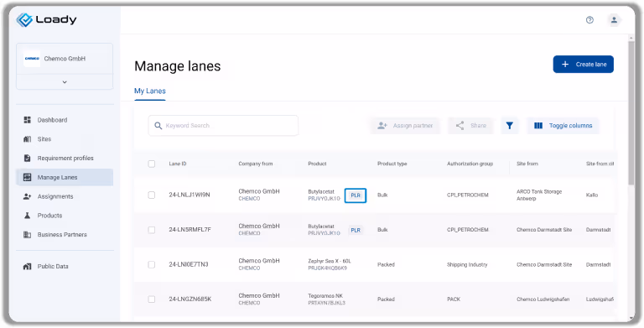Check the box for lane 24-LNI0E7TN3

coord(152,264)
